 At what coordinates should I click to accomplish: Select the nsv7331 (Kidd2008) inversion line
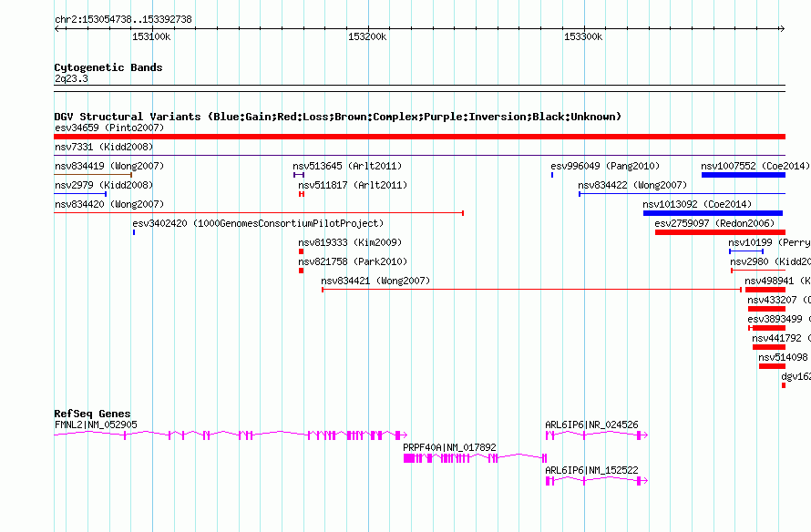tap(419, 155)
